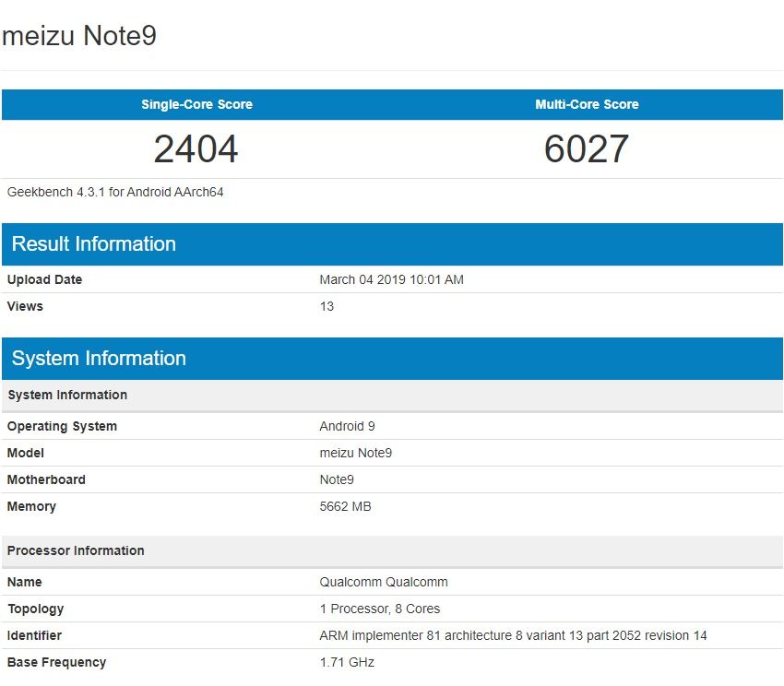The width and height of the screenshot is (784, 686).
Task: Click the gray 'System Information' subheader row
Action: [392, 395]
